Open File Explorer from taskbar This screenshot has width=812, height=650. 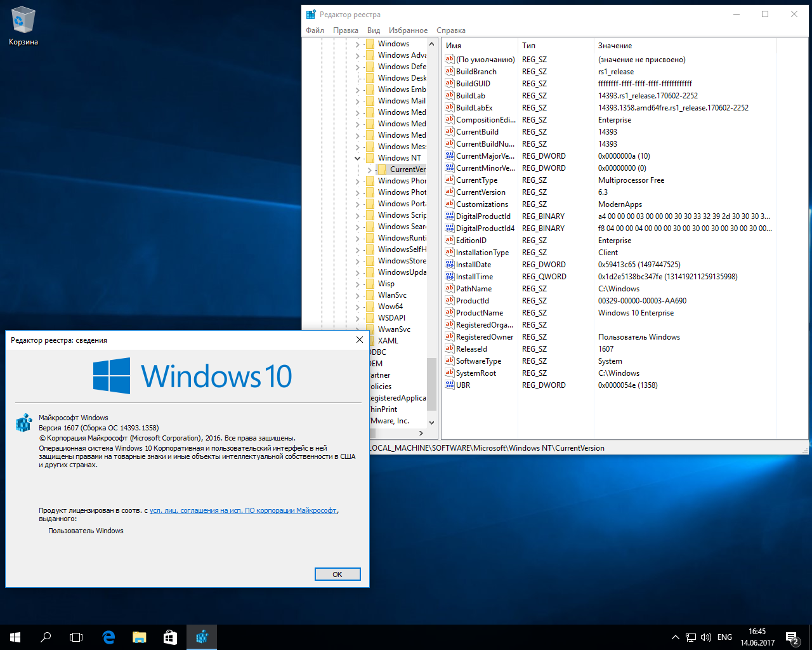coord(139,637)
